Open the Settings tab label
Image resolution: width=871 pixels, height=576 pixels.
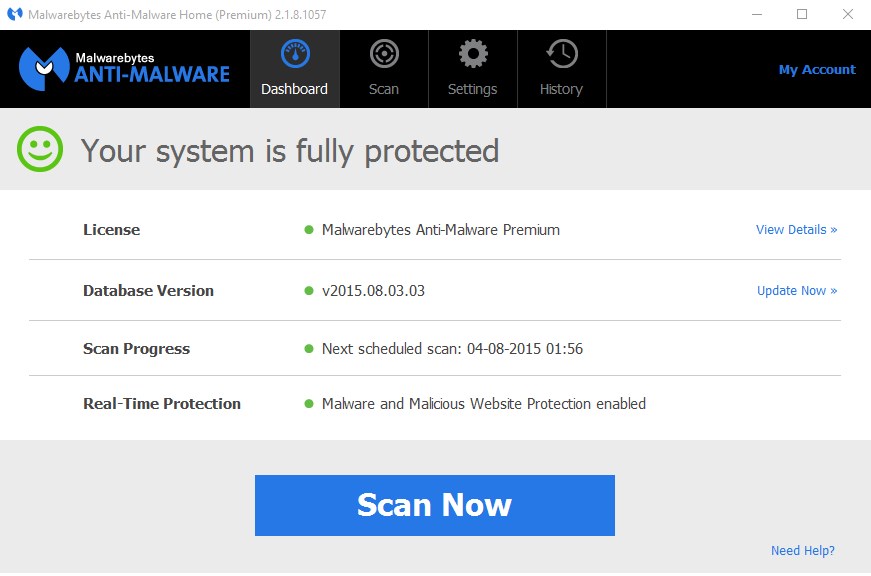coord(473,89)
